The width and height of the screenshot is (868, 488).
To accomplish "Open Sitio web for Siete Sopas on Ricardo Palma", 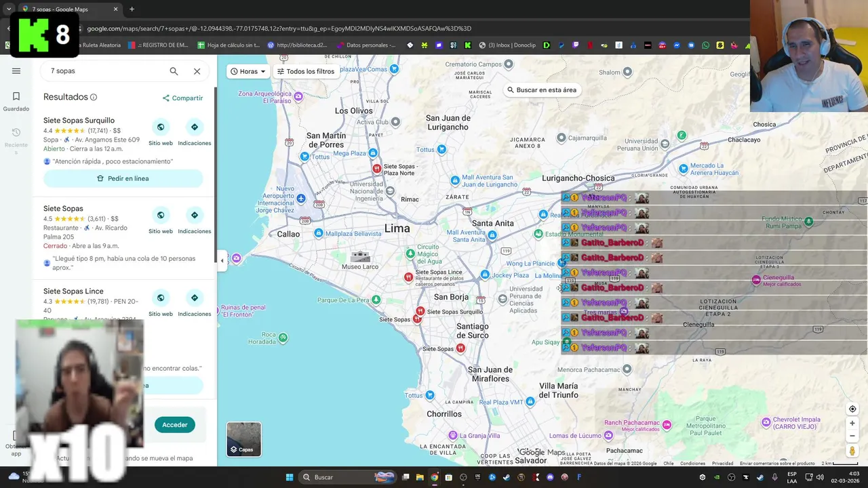I will 161,220.
